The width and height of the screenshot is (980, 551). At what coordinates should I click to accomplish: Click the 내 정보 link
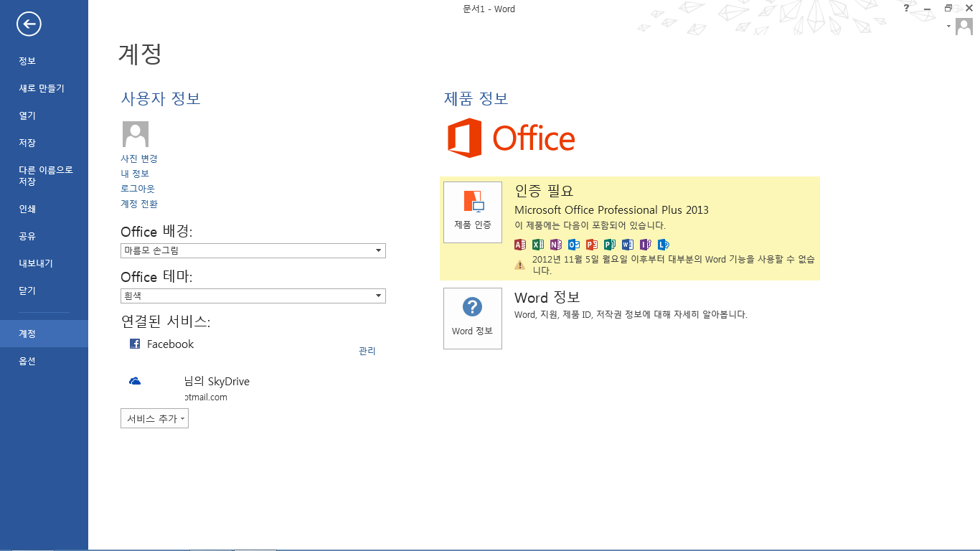point(135,174)
